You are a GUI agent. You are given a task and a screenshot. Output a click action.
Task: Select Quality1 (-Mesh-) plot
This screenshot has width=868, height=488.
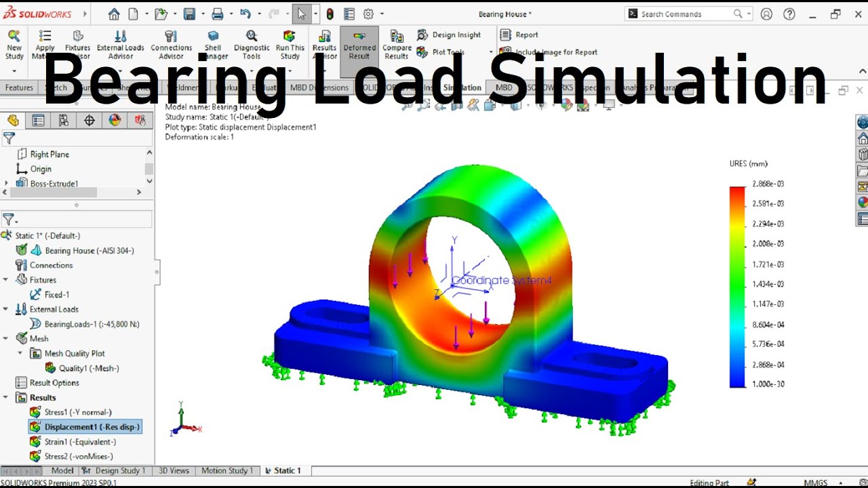81,368
